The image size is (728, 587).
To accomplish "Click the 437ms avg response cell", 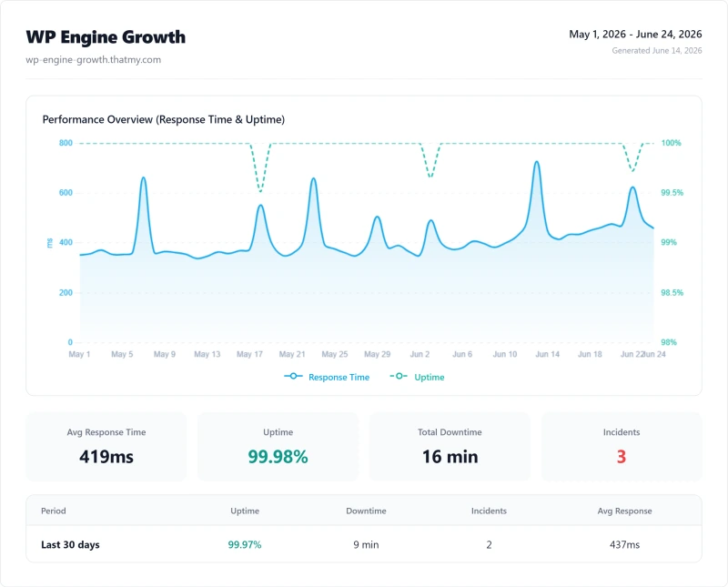I will click(624, 545).
